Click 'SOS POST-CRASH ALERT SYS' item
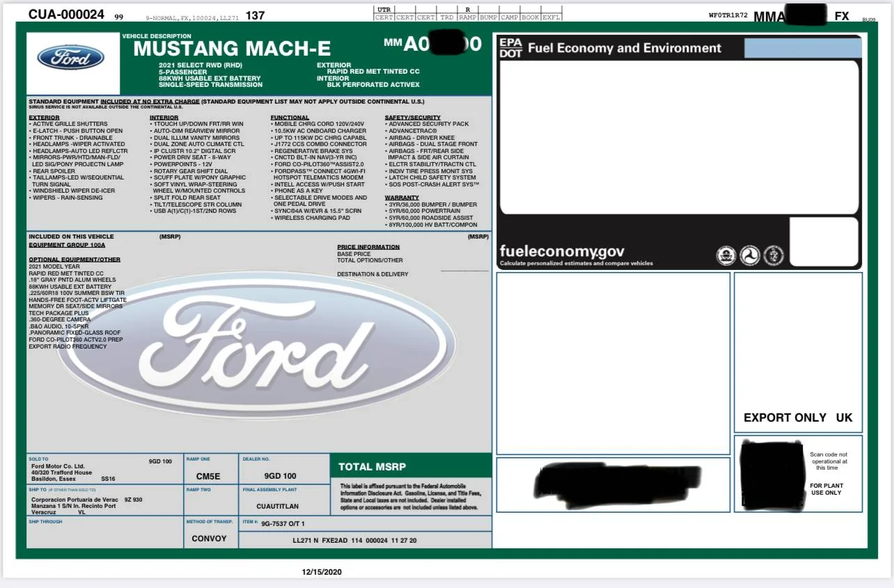The width and height of the screenshot is (894, 588). (434, 184)
